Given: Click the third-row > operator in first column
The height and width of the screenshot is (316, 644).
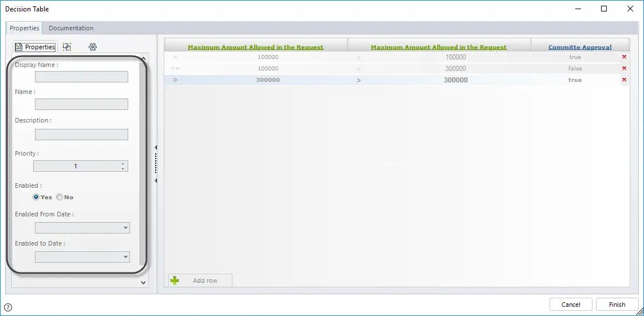Looking at the screenshot, I should (x=175, y=80).
